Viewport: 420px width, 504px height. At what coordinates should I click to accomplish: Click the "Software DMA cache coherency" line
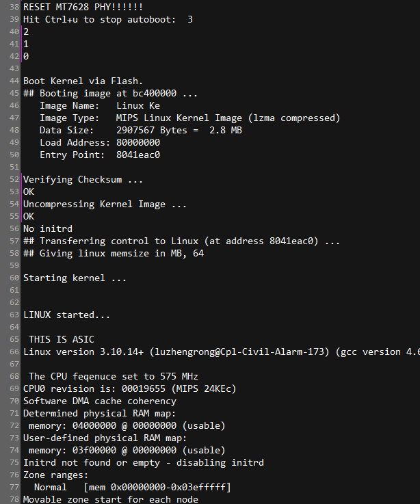click(x=100, y=401)
